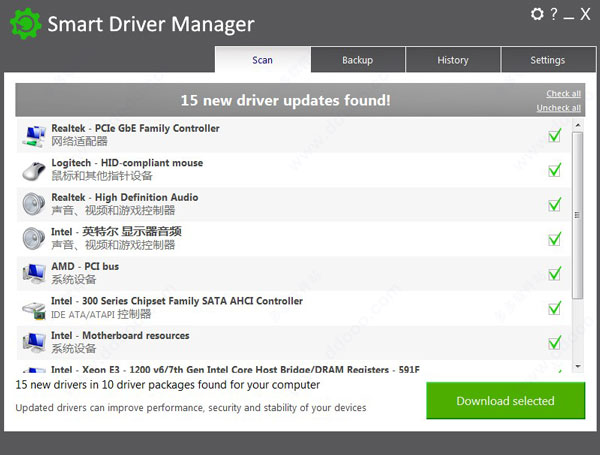Click the driver list scrollbar thumb
600x455 pixels.
[x=578, y=215]
